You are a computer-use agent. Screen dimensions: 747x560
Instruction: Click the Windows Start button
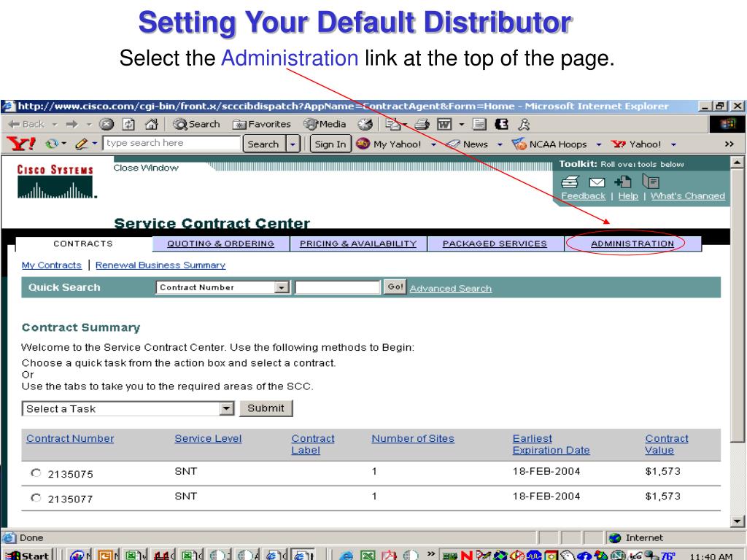(x=27, y=555)
